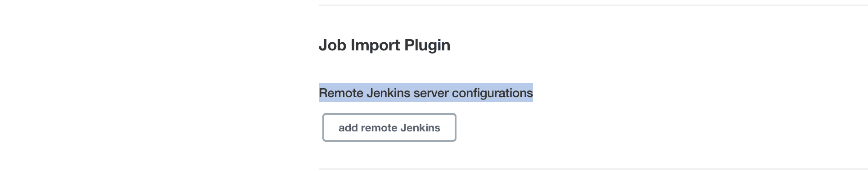This screenshot has height=171, width=868.
Task: Click the letter "J" starting the section heading
Action: pos(323,45)
